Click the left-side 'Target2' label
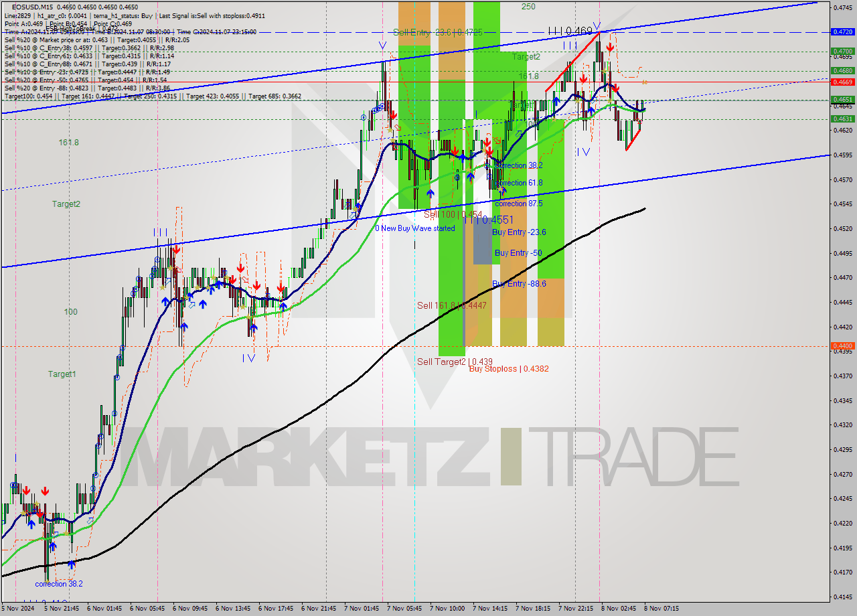Viewport: 857px width, 616px height. click(x=66, y=204)
